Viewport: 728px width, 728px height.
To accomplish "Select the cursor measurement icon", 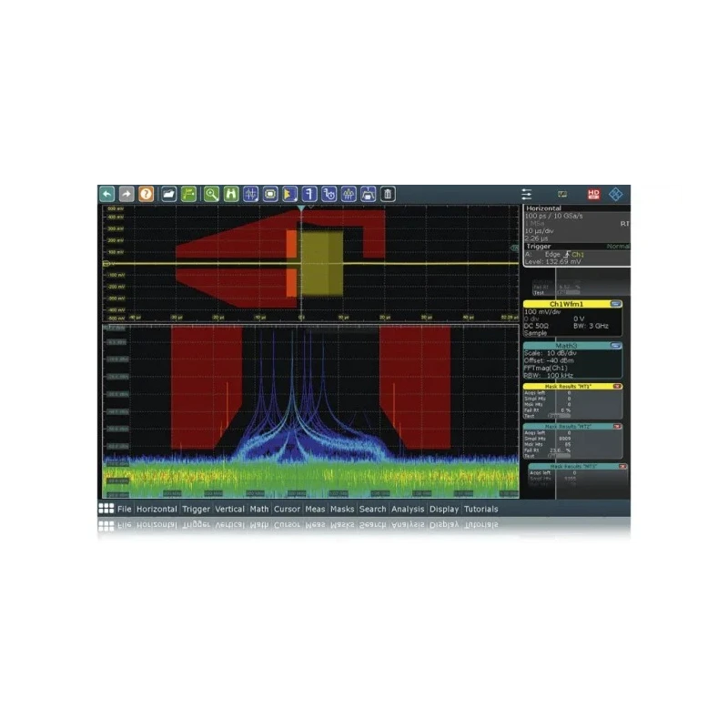I will 251,194.
